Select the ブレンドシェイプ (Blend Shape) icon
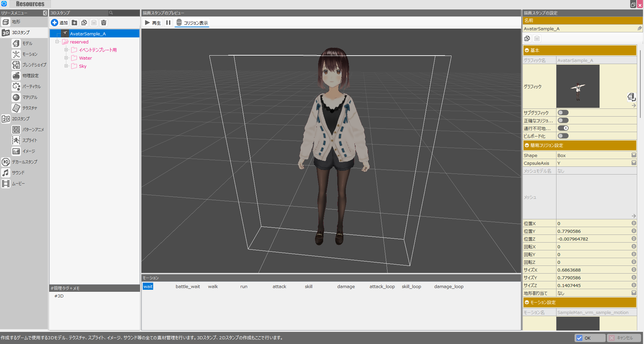The height and width of the screenshot is (344, 644). point(16,65)
